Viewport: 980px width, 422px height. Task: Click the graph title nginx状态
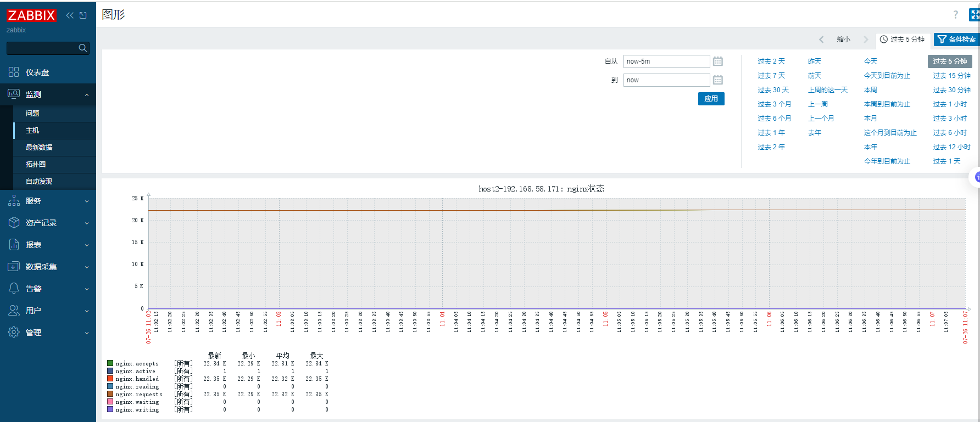click(x=541, y=189)
